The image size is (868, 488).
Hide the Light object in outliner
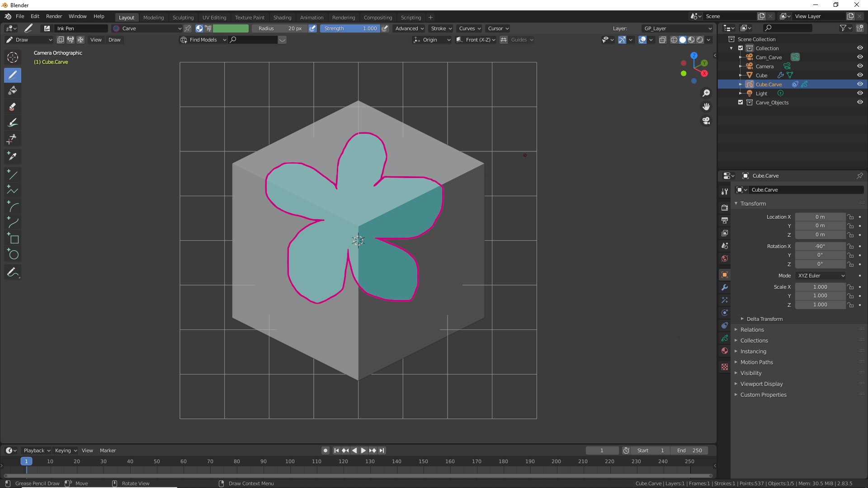coord(860,94)
